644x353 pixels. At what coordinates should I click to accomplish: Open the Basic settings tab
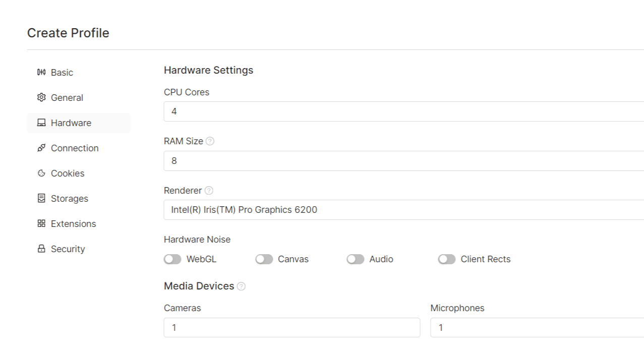79,73
